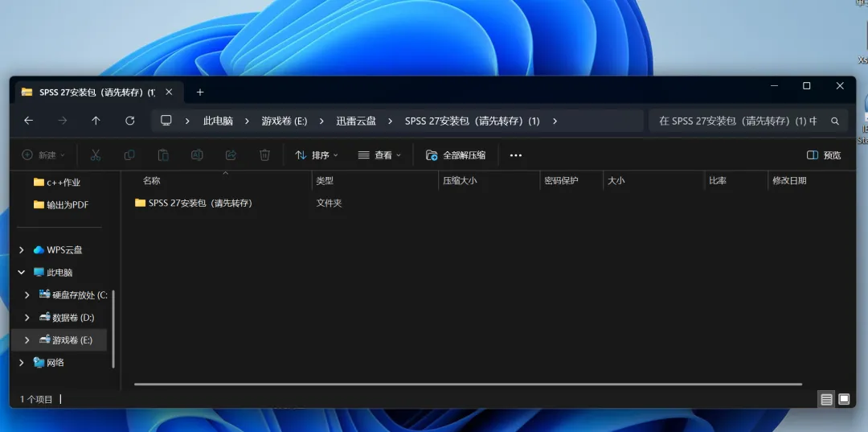This screenshot has width=868, height=432.
Task: Click the paste clipboard icon
Action: [163, 155]
